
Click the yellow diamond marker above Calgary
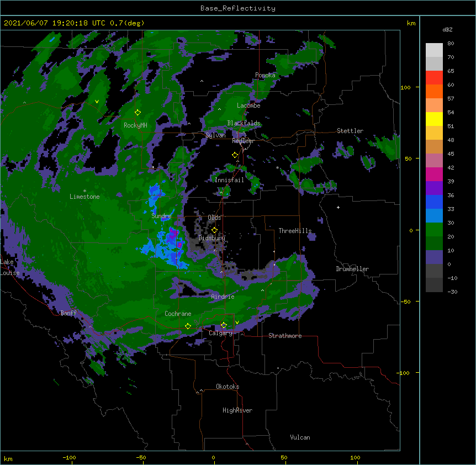(x=224, y=325)
